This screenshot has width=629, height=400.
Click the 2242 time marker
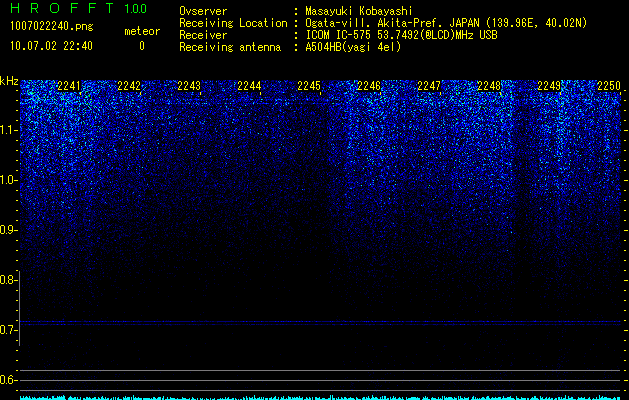(x=129, y=86)
